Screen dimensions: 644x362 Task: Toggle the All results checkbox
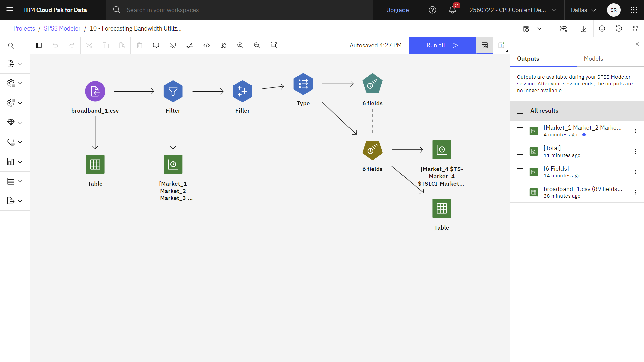tap(520, 111)
